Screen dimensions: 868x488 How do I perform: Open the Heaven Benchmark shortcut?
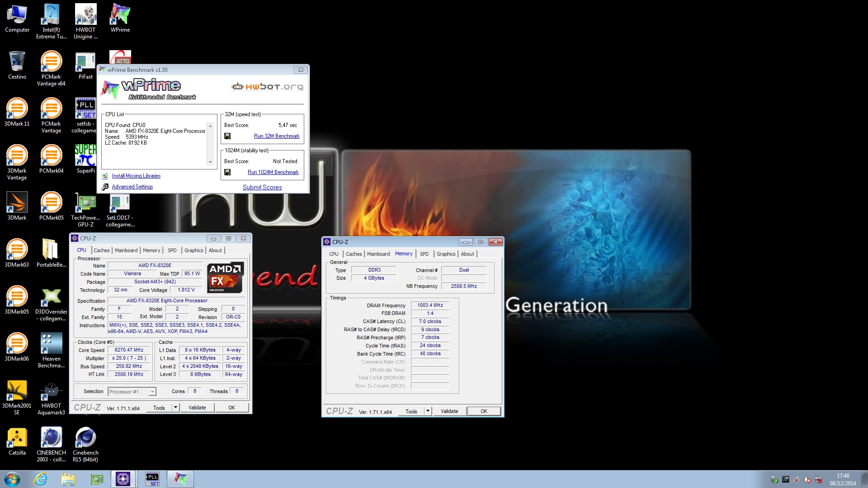coord(51,350)
